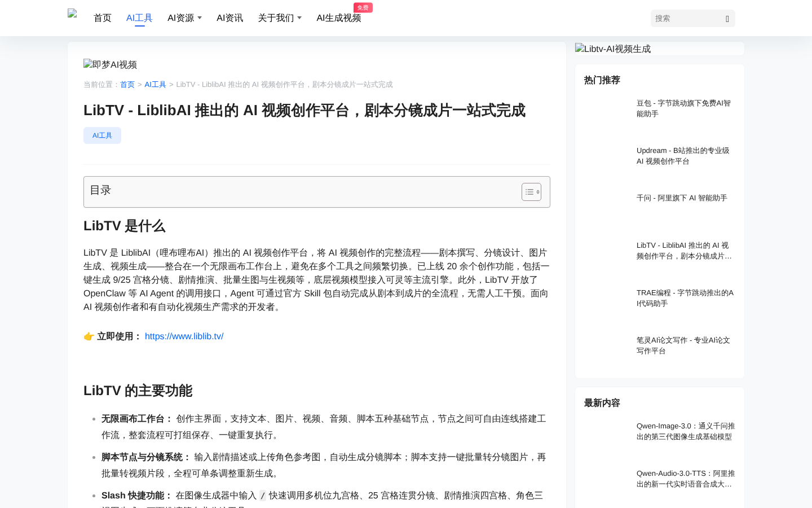The width and height of the screenshot is (812, 508).
Task: Open the AI生成视频 nav link
Action: coord(338,18)
